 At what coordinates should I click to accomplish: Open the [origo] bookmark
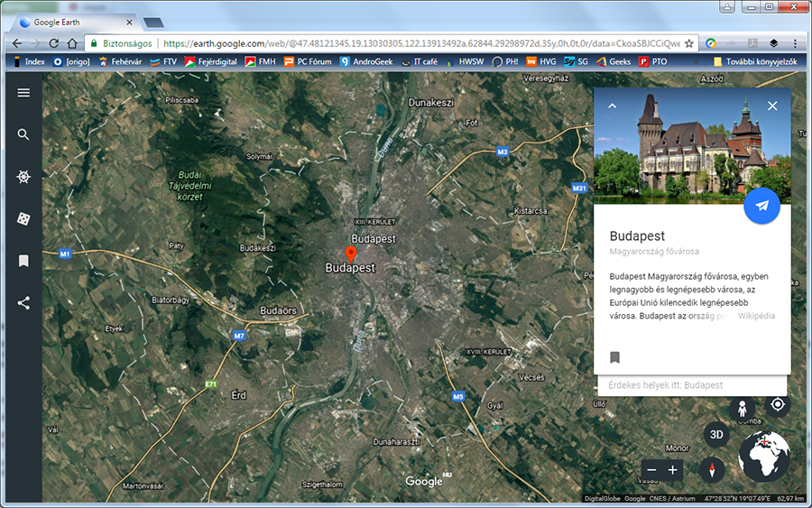[x=71, y=61]
